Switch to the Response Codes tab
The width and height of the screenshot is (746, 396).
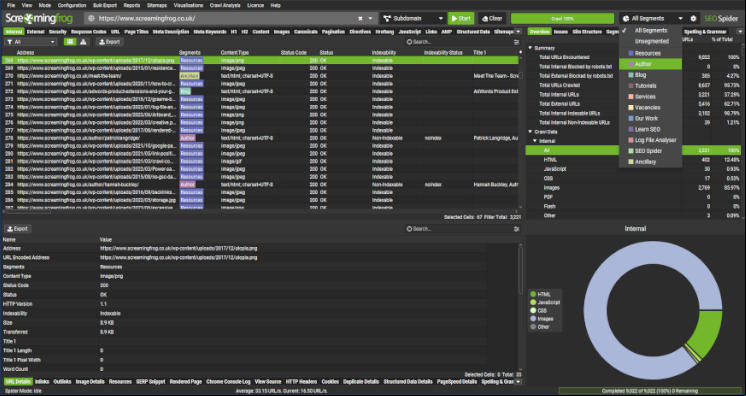click(x=89, y=32)
